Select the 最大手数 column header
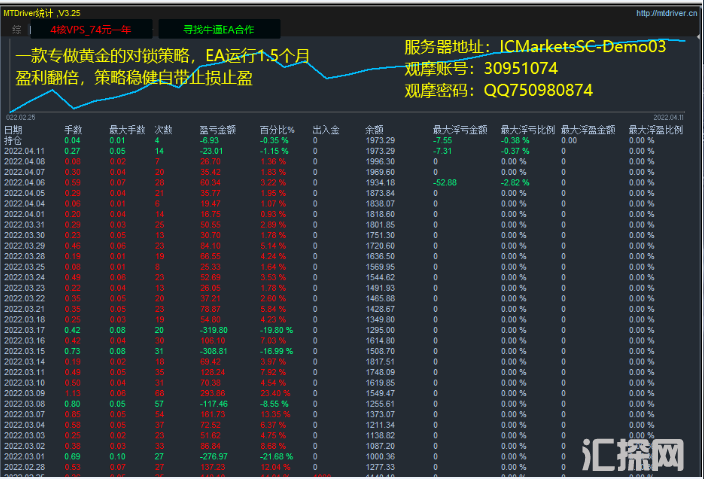 tap(126, 129)
